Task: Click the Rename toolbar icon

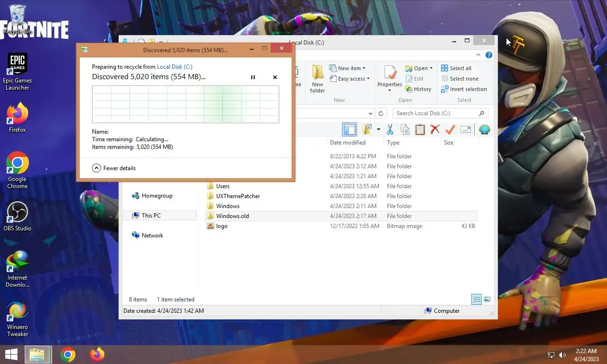Action: [x=466, y=129]
